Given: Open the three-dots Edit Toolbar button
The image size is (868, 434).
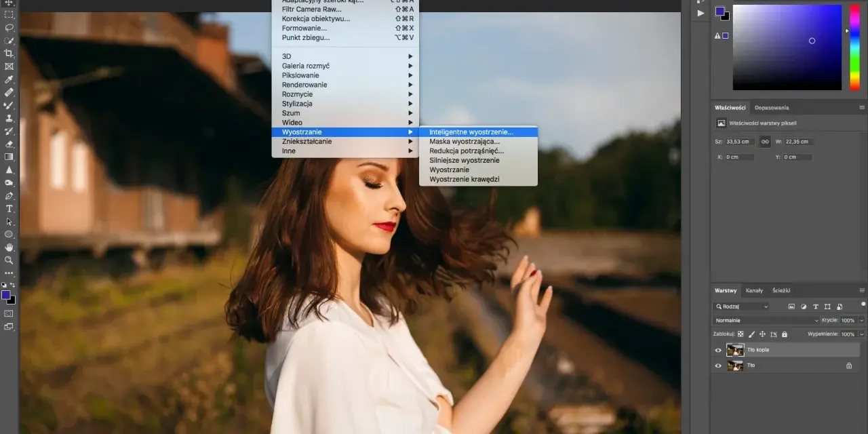Looking at the screenshot, I should [9, 273].
